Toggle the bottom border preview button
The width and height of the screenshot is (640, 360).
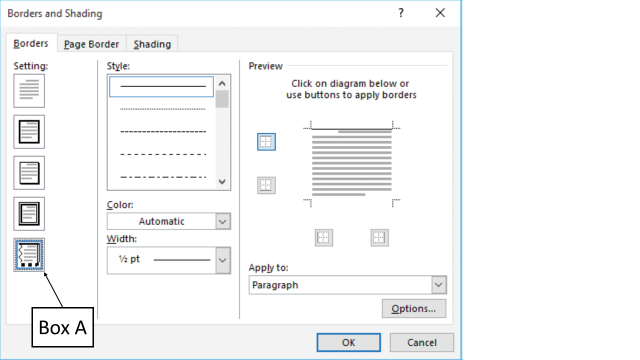point(266,185)
